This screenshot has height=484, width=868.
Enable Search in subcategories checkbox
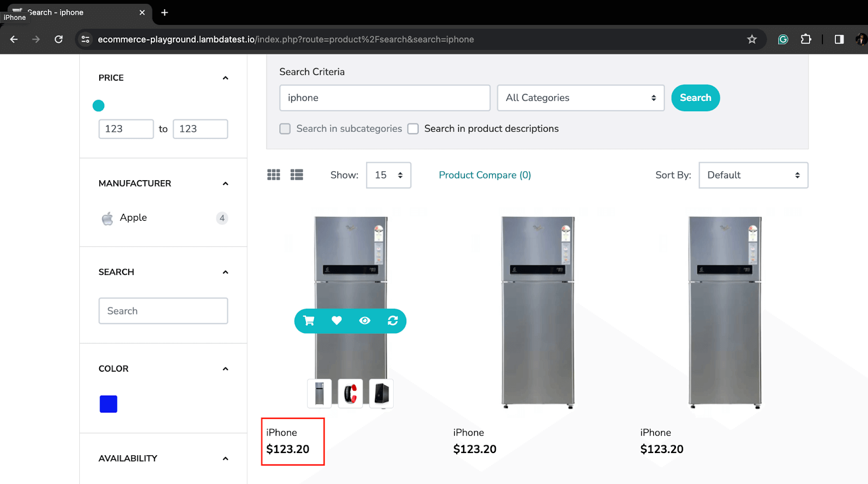(x=285, y=129)
